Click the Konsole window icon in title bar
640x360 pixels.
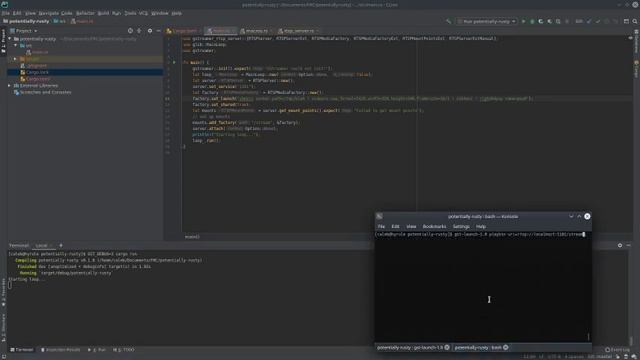pyautogui.click(x=380, y=216)
